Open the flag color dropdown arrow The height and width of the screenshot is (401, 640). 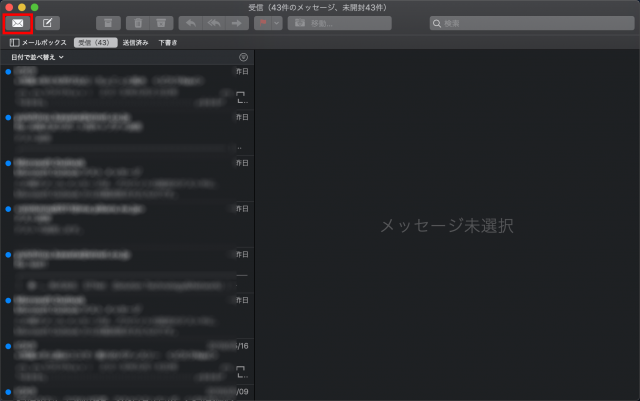coord(276,23)
